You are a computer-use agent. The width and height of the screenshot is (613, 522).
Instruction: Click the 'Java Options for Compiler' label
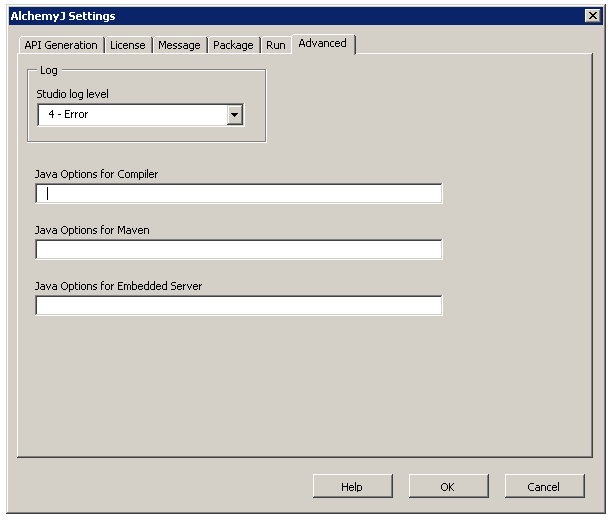point(96,174)
